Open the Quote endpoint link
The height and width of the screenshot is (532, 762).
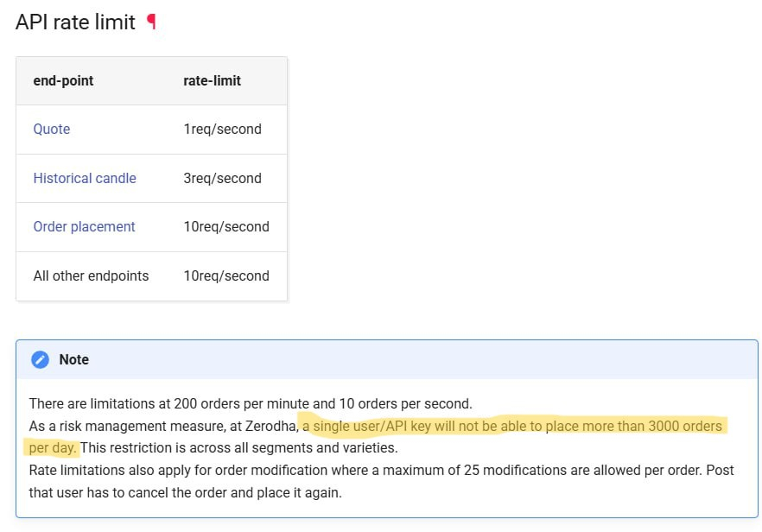[52, 130]
